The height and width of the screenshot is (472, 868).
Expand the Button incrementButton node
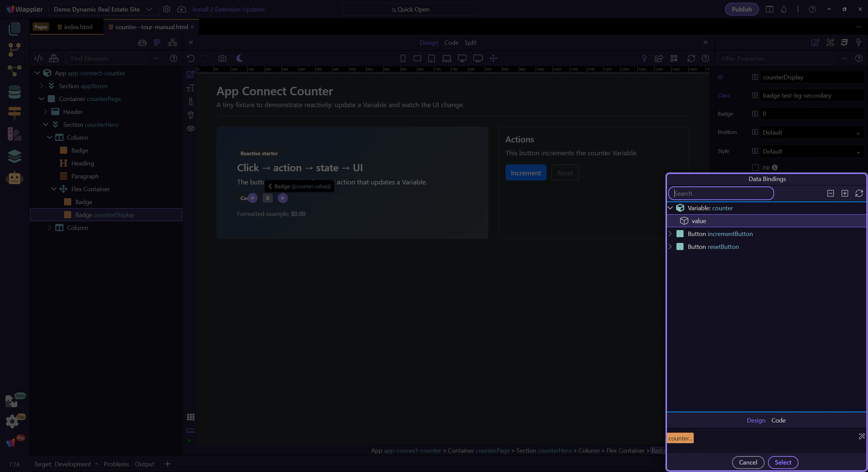pos(670,234)
